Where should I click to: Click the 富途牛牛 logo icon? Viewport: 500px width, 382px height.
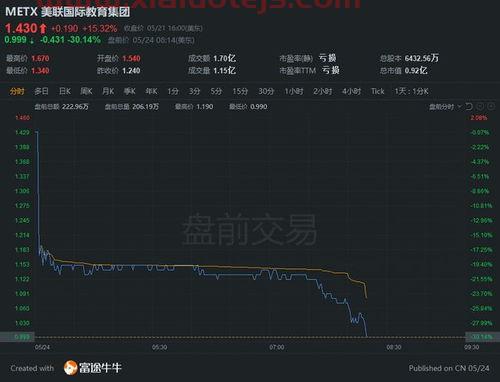(70, 368)
